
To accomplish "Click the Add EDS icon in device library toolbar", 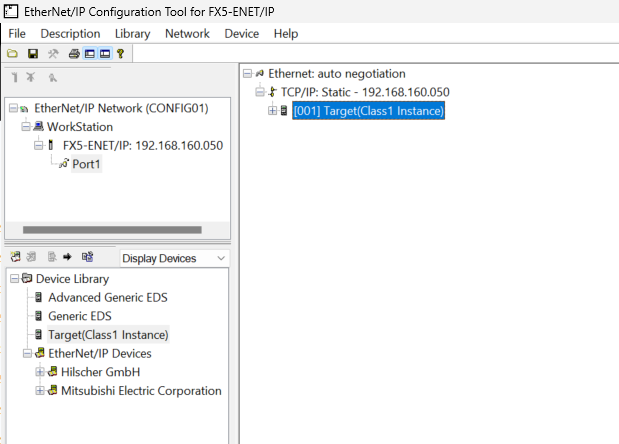I will pyautogui.click(x=15, y=257).
